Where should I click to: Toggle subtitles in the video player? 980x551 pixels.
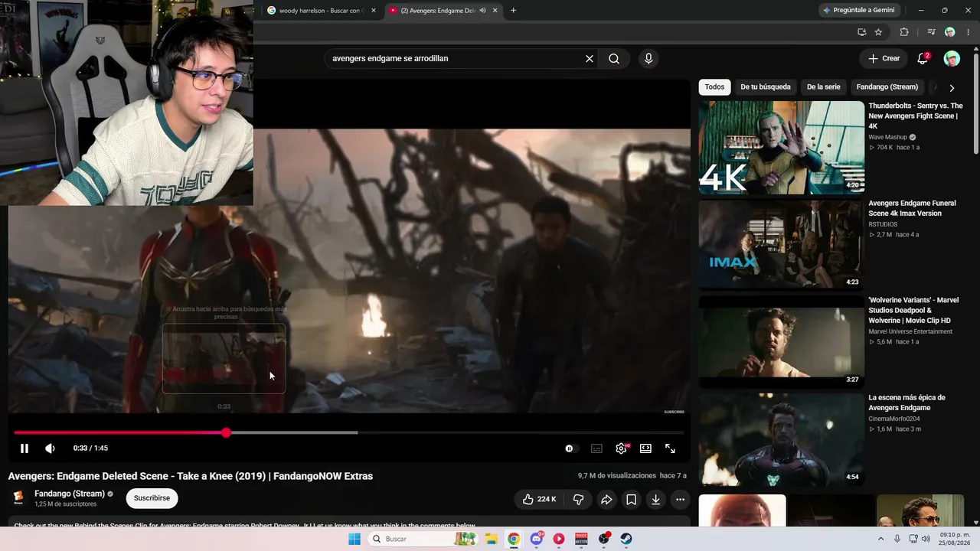pyautogui.click(x=596, y=448)
